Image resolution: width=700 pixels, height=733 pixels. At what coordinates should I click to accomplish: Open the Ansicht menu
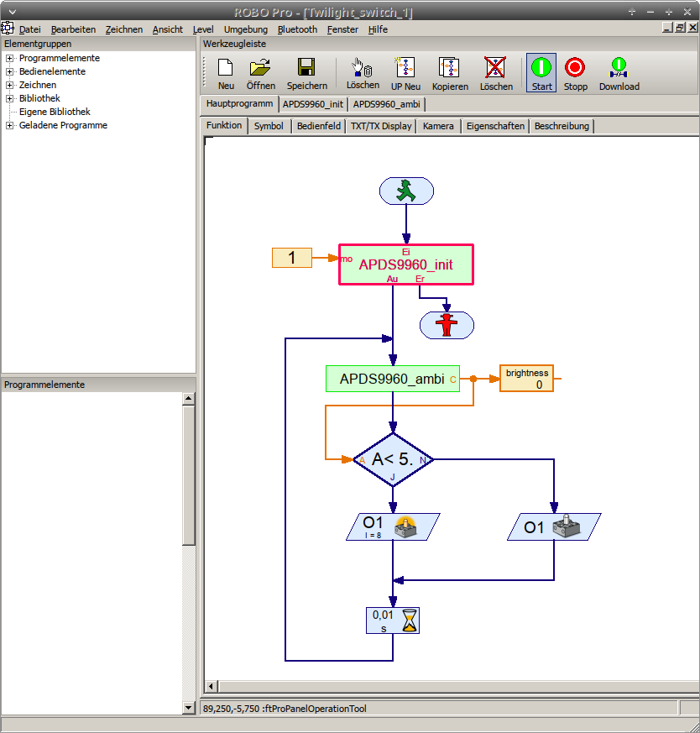pyautogui.click(x=167, y=29)
